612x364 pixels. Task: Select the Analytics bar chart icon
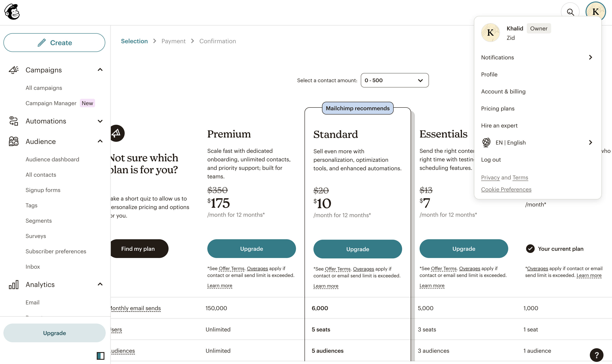(x=13, y=285)
